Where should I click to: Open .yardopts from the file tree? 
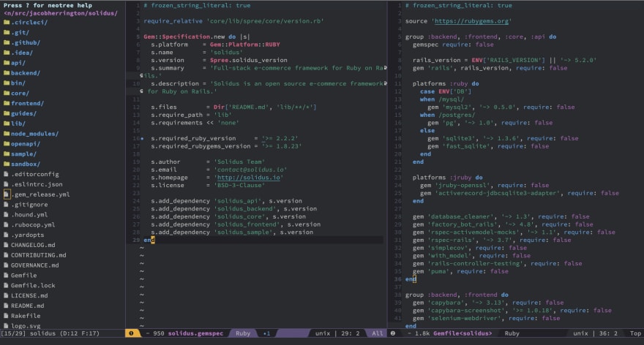[28, 235]
